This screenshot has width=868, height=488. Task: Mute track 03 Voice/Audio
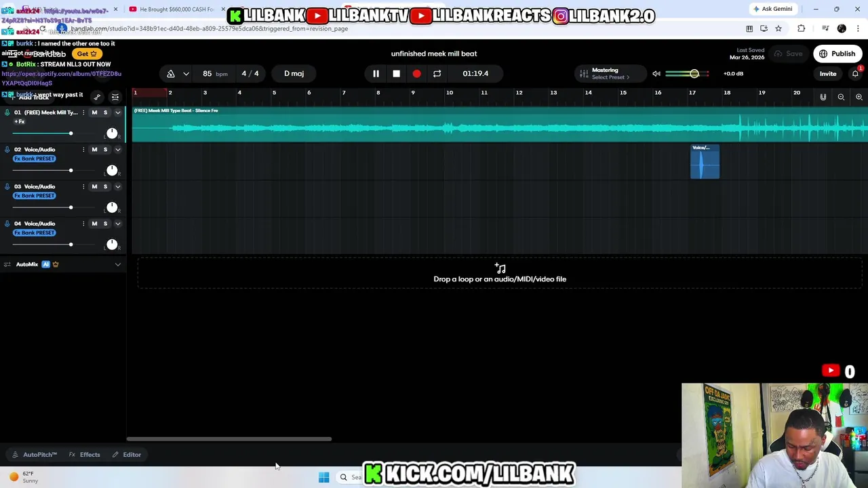pos(94,186)
